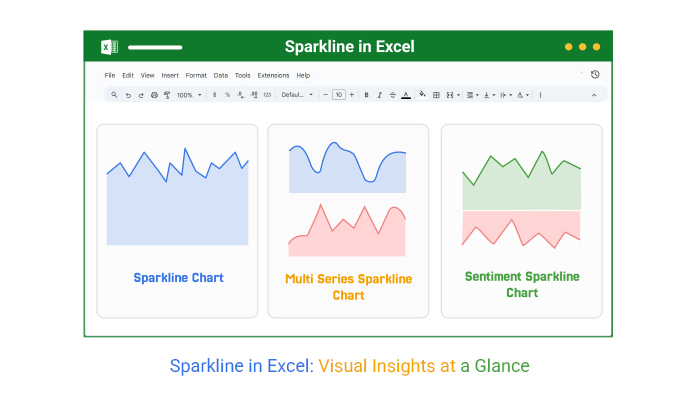Open the text color picker
This screenshot has height=400, width=698.
point(406,95)
